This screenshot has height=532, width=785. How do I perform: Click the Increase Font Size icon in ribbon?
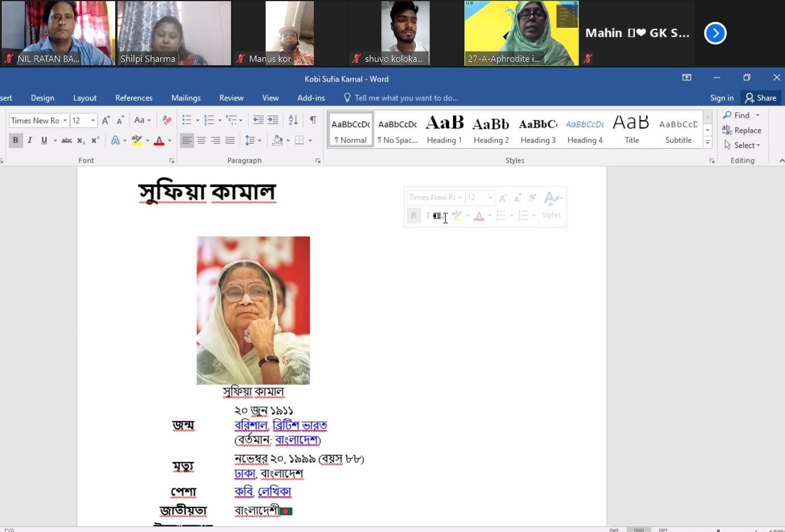(106, 120)
